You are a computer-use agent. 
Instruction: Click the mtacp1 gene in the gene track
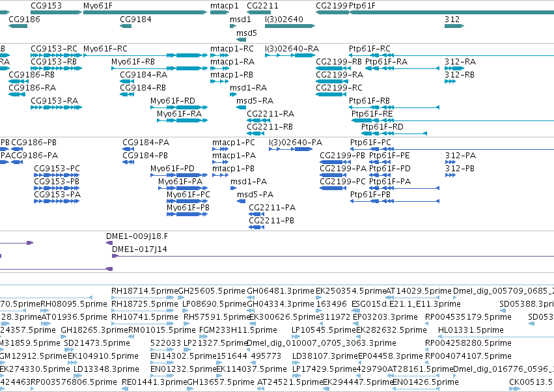click(220, 12)
